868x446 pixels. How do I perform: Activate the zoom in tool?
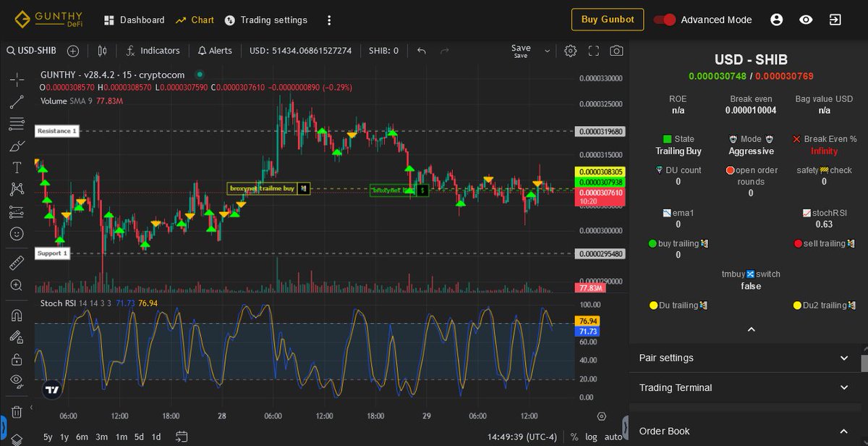pyautogui.click(x=17, y=285)
